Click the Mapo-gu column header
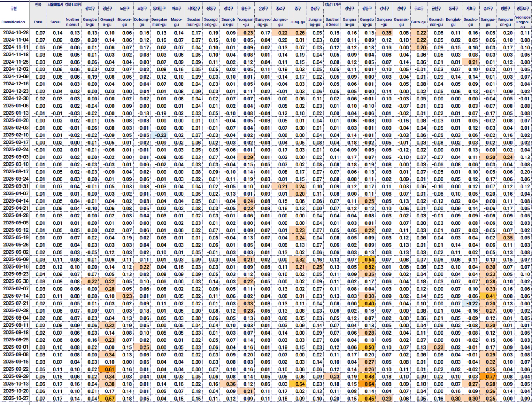 [177, 22]
